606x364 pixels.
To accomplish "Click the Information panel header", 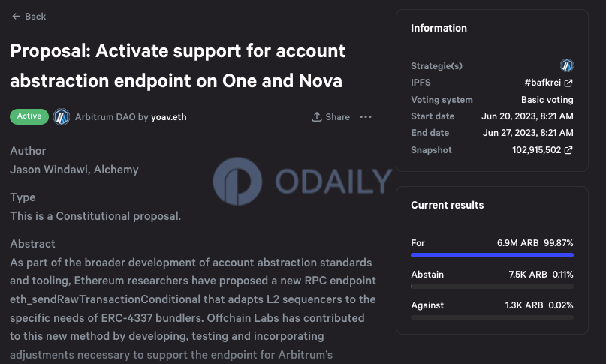I will pos(439,28).
